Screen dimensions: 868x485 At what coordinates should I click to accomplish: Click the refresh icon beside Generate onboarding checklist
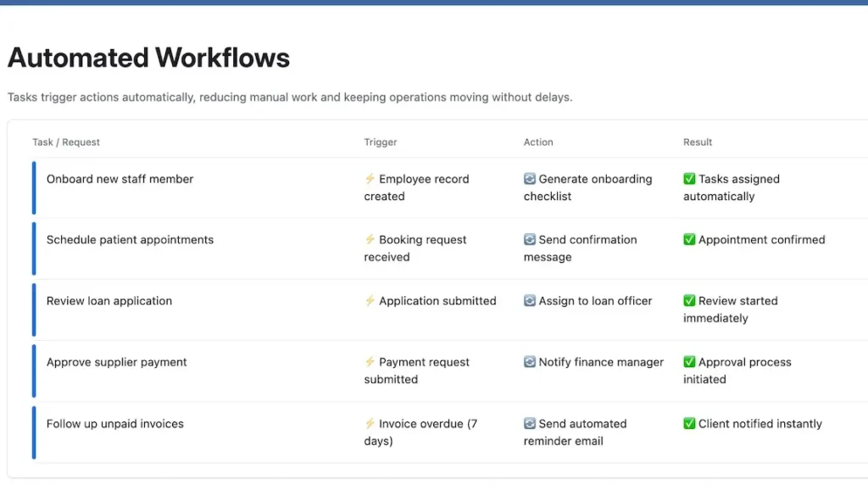530,179
